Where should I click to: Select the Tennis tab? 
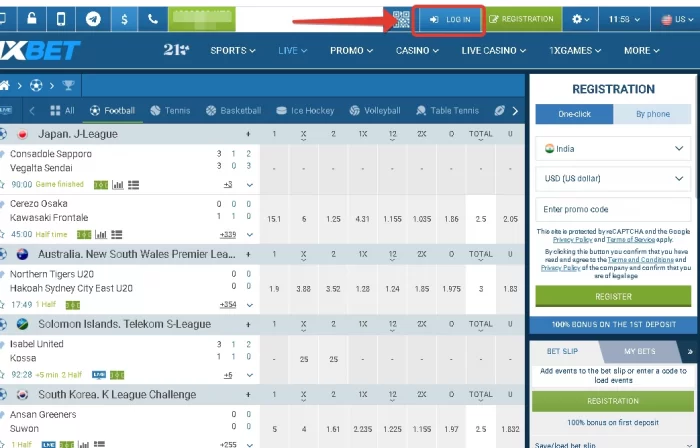(170, 111)
